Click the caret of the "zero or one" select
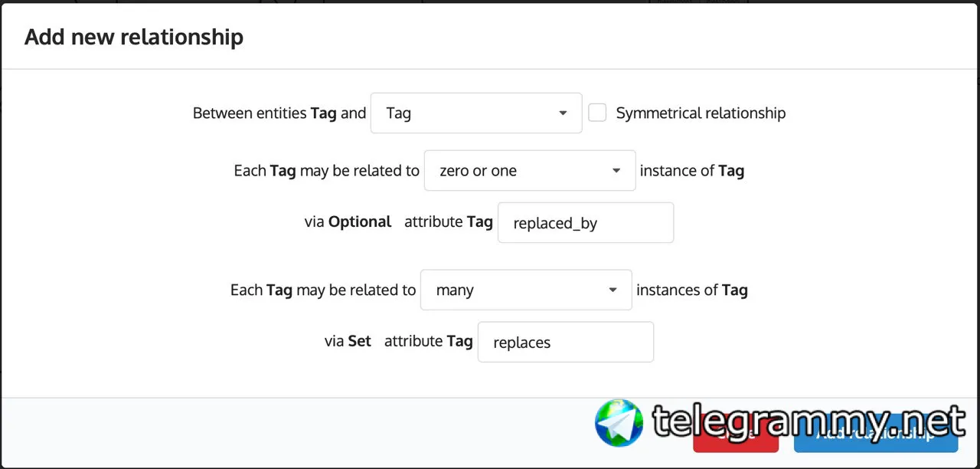Viewport: 980px width, 469px height. click(616, 171)
